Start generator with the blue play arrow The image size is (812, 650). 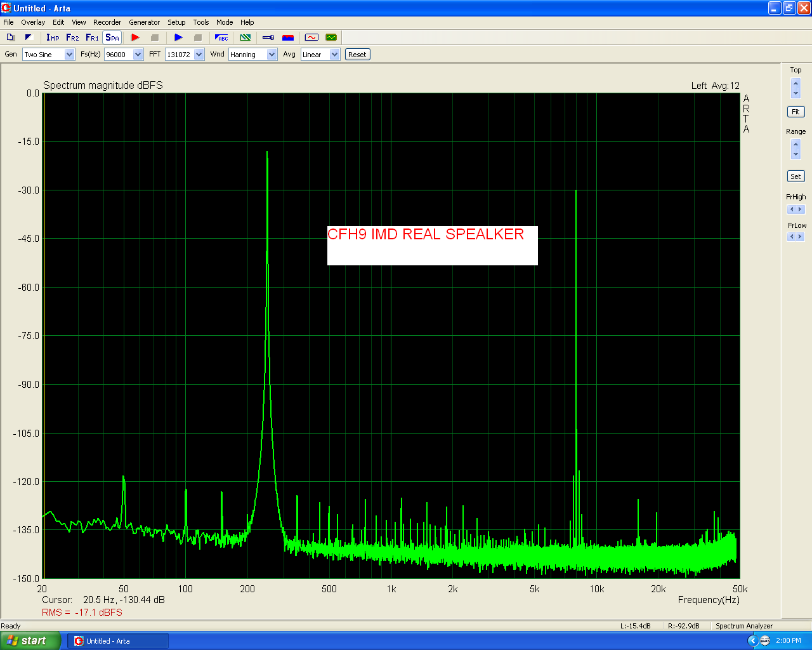[178, 37]
